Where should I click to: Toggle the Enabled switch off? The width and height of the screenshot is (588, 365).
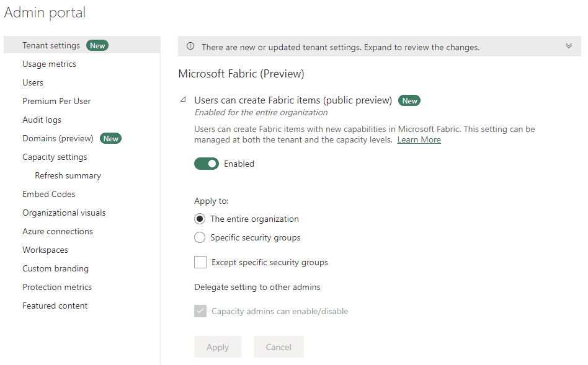207,164
